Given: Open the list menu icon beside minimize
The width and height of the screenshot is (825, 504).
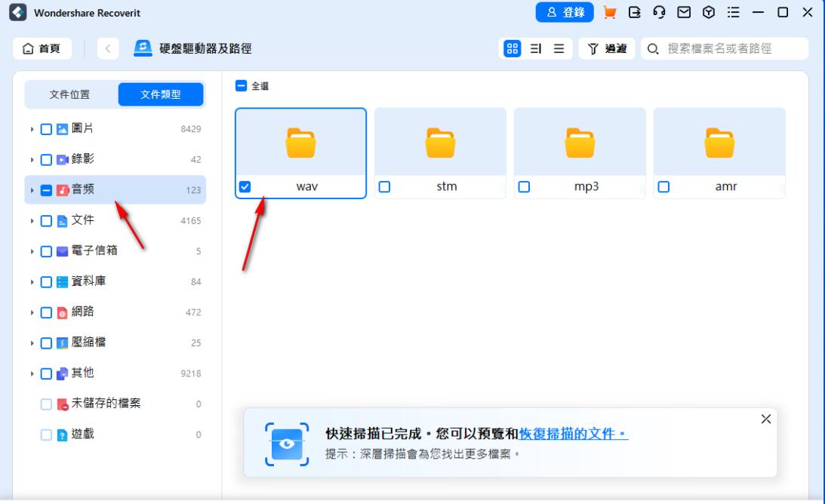Looking at the screenshot, I should [731, 13].
